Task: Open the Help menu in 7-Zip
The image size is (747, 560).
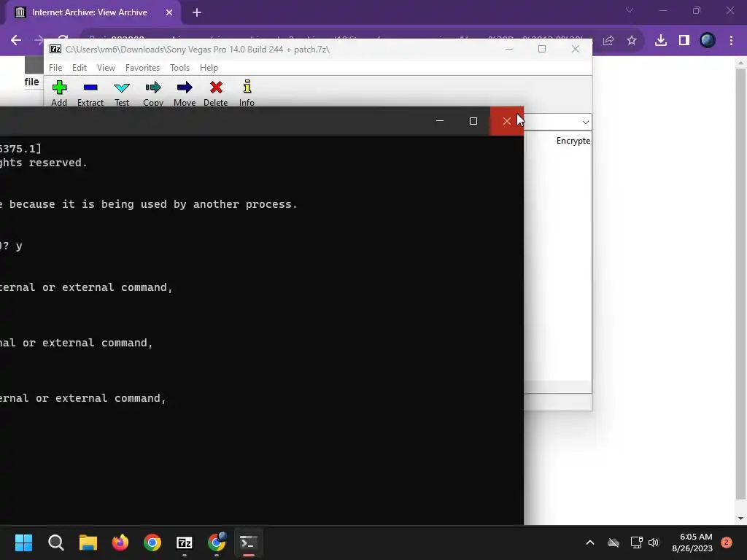Action: click(x=209, y=68)
